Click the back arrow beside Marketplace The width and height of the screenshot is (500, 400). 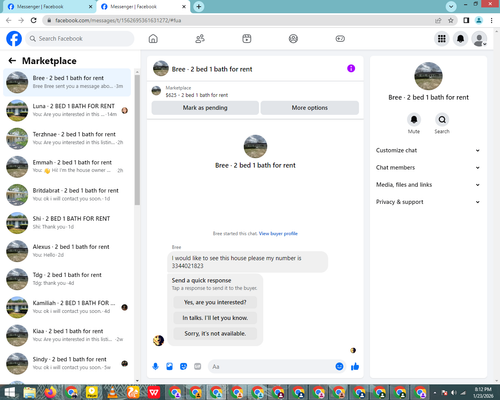coord(12,61)
